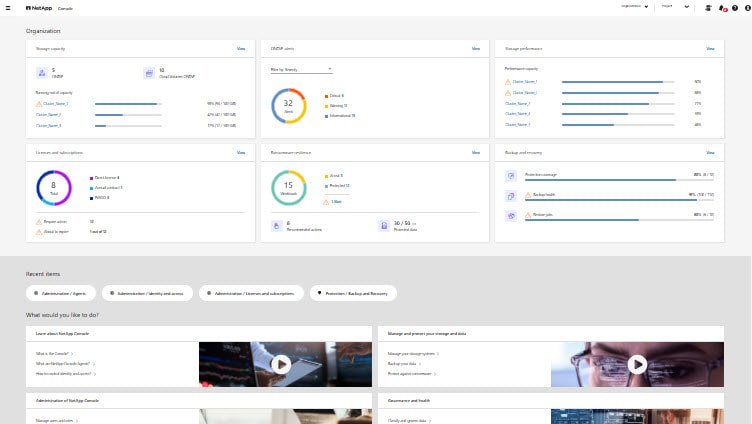Image resolution: width=752 pixels, height=424 pixels.
Task: Click View link on Backup and recovery card
Action: point(710,153)
